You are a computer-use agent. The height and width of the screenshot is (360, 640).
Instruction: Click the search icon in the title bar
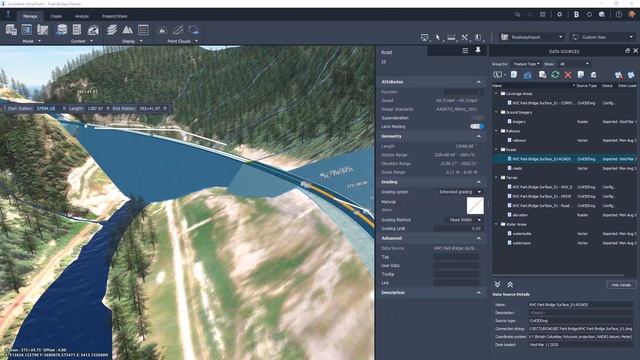(x=518, y=15)
